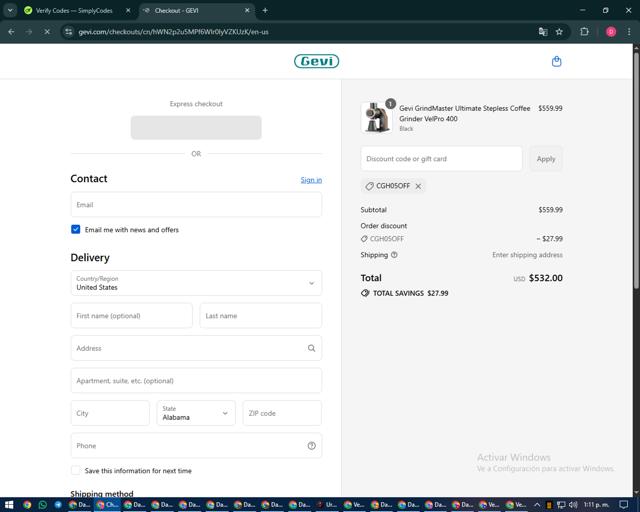Bookmark this page with the star icon
The height and width of the screenshot is (512, 640).
[559, 31]
